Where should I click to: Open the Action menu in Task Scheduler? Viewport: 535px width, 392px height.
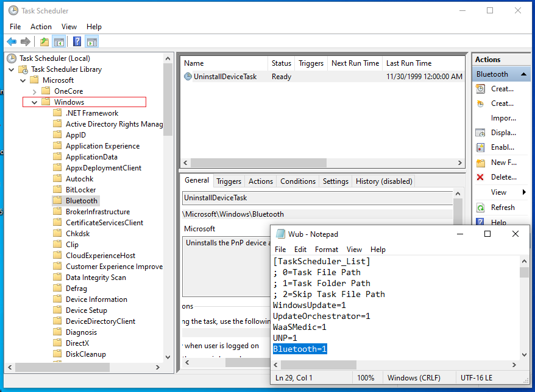click(41, 27)
